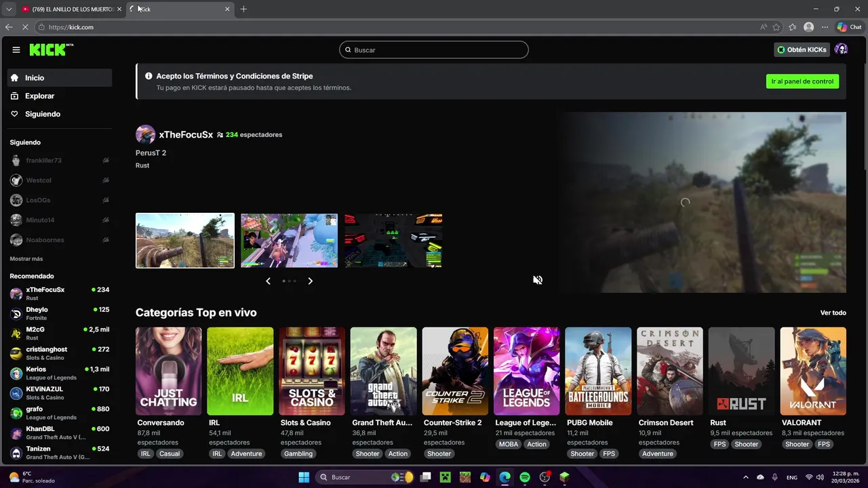The height and width of the screenshot is (488, 868).
Task: Open the Counter-Strike 2 category card
Action: tap(455, 371)
